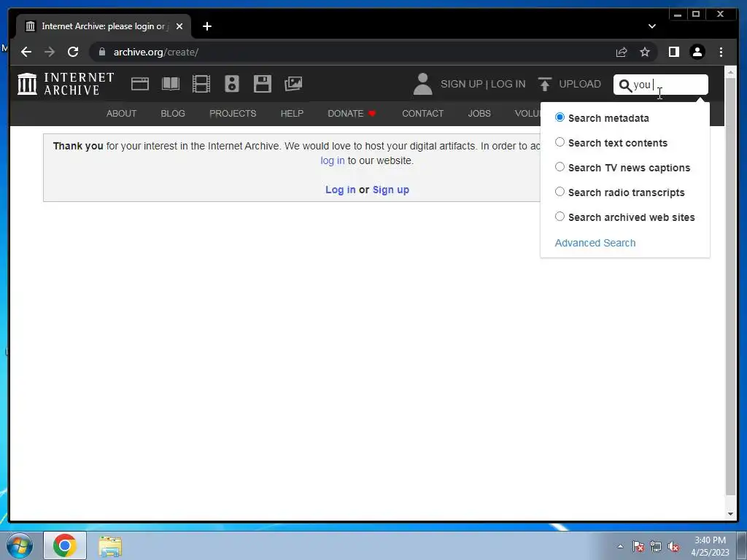This screenshot has width=747, height=560.
Task: Open the BLOG menu item
Action: pos(173,113)
